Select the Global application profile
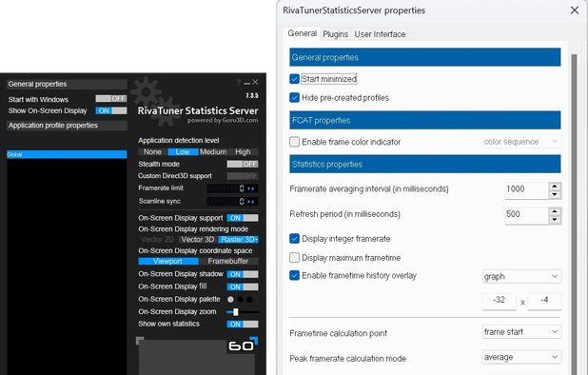 [67, 154]
